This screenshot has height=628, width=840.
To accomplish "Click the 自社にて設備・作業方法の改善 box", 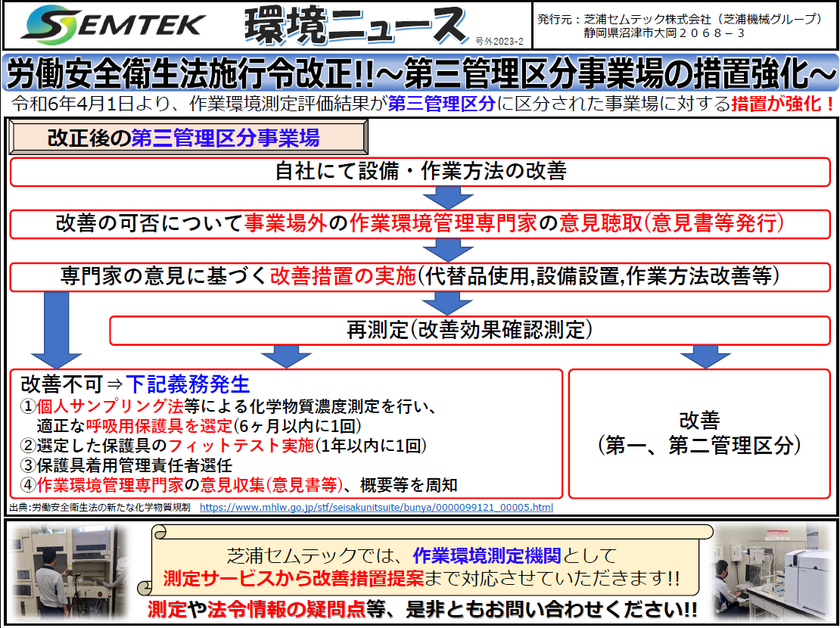I will (x=420, y=171).
